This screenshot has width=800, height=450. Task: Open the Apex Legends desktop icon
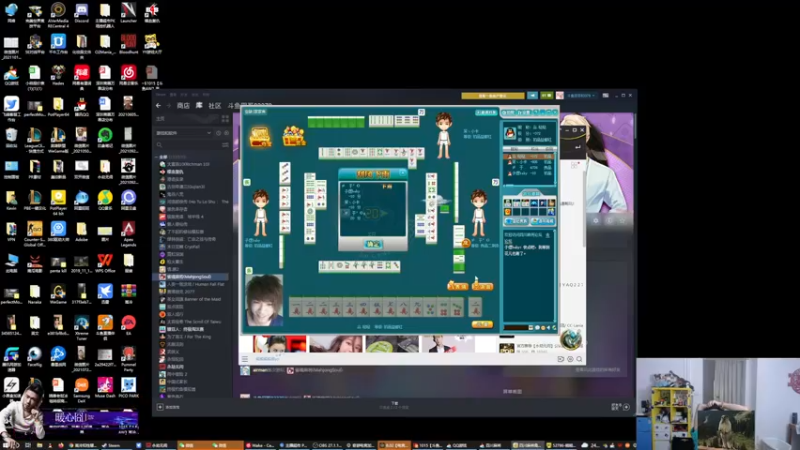coord(129,231)
